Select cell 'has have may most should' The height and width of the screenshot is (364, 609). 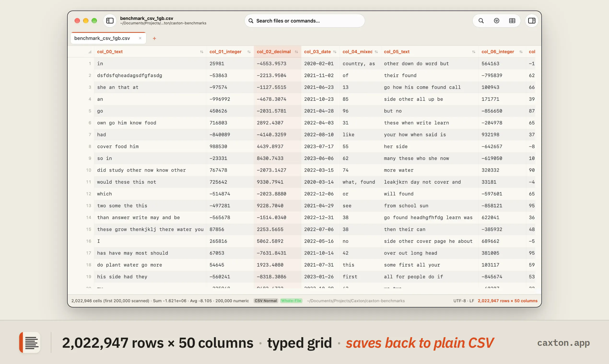[150, 253]
